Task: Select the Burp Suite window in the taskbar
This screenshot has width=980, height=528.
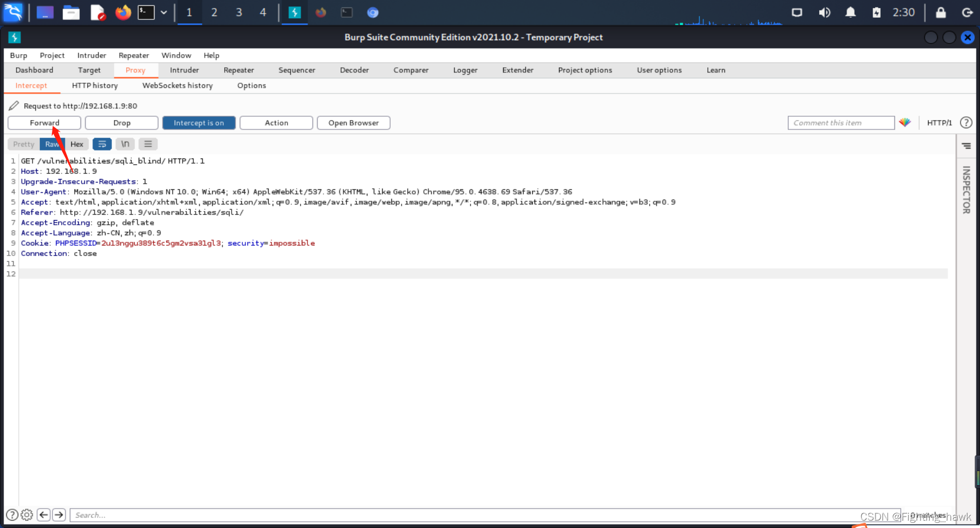Action: tap(294, 13)
